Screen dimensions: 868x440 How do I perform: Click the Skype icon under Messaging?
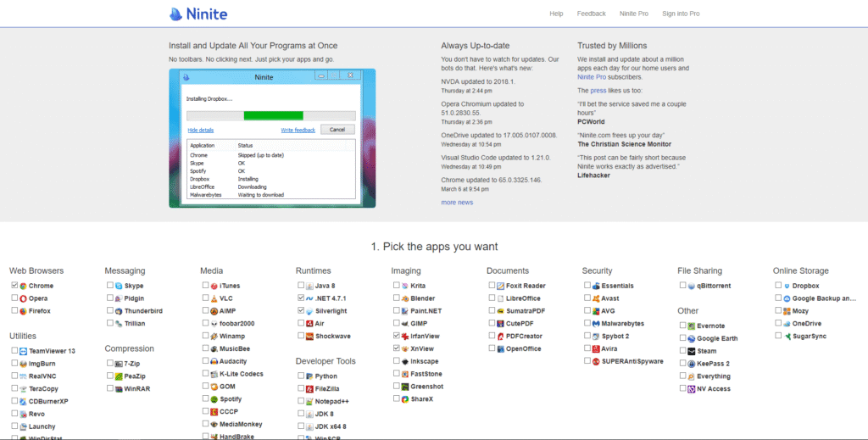coord(119,287)
